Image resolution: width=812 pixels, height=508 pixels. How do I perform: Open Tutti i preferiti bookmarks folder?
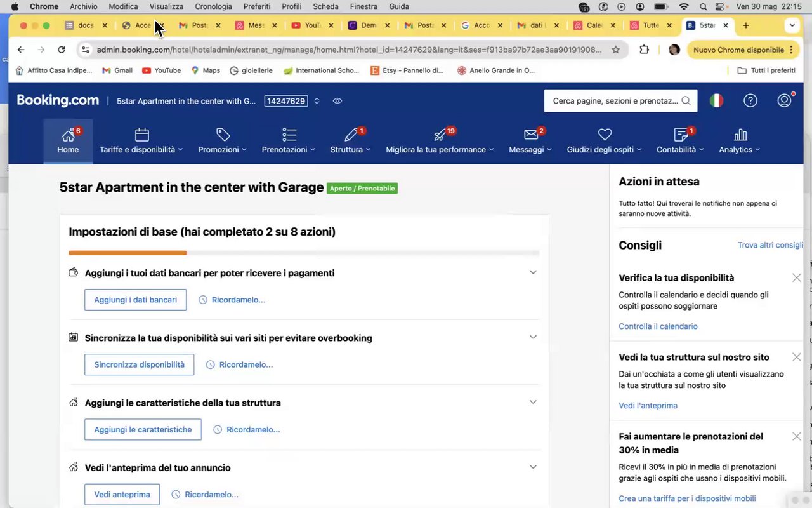(766, 70)
